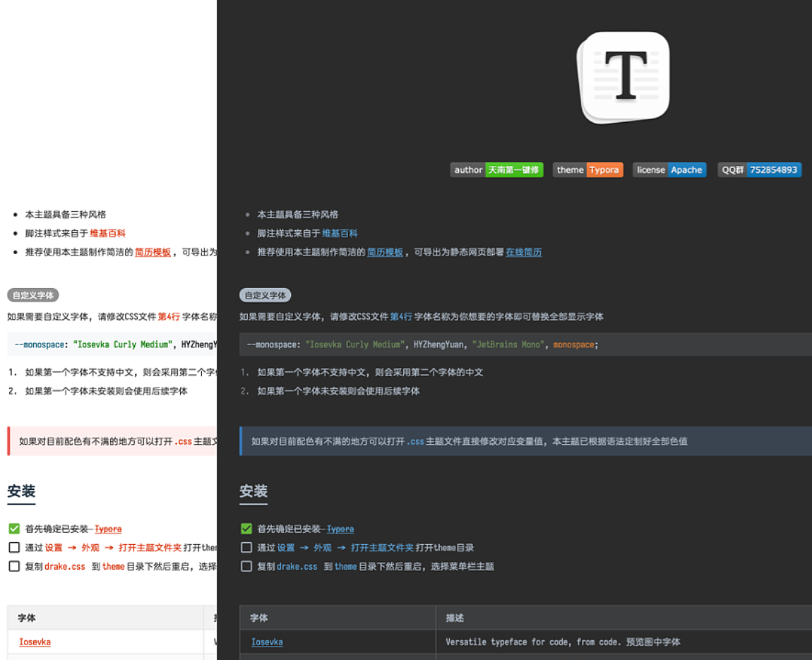
Task: Check the 打开主题文件夹 installation step checkbox
Action: pyautogui.click(x=246, y=546)
